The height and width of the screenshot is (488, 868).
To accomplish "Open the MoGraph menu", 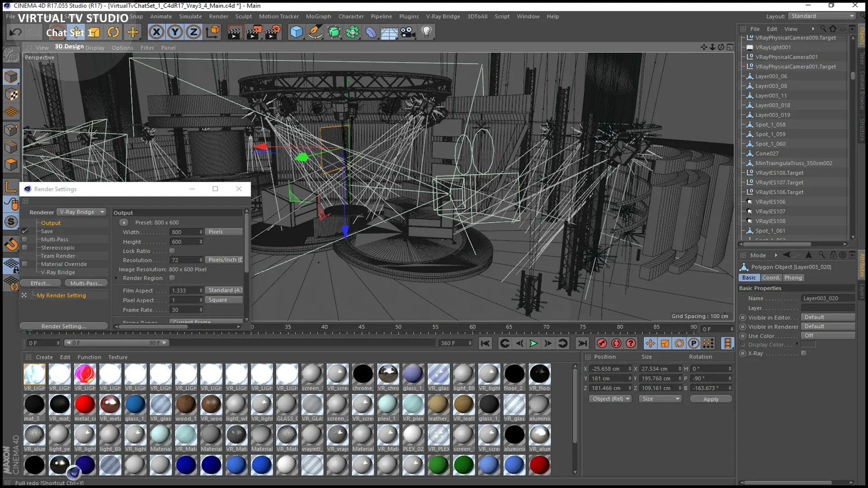I will pyautogui.click(x=318, y=16).
